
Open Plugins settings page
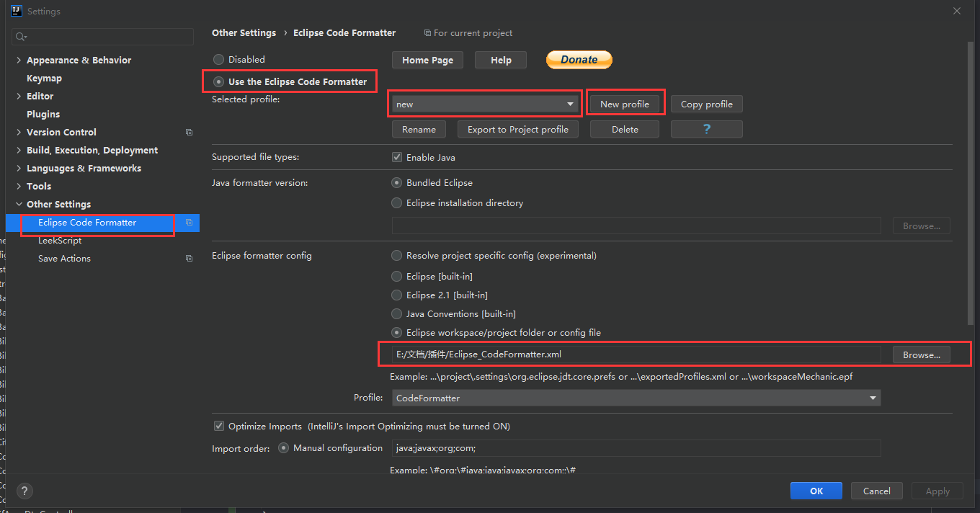click(x=43, y=115)
